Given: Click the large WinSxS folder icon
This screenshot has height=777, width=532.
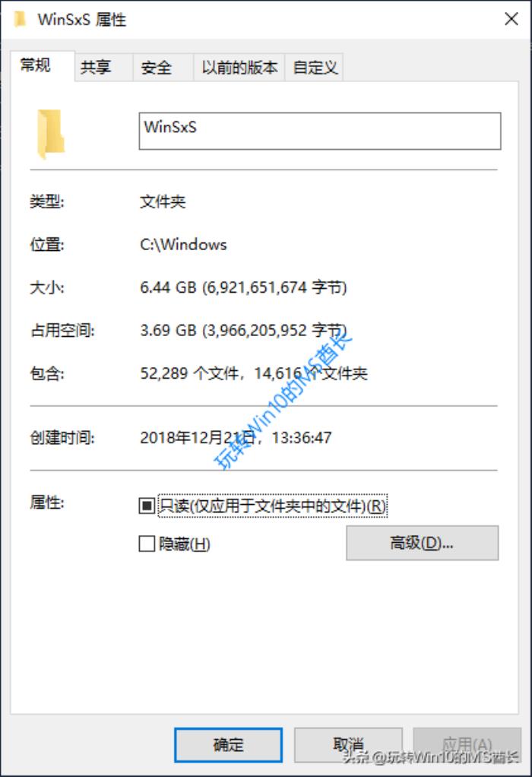Looking at the screenshot, I should pos(50,135).
